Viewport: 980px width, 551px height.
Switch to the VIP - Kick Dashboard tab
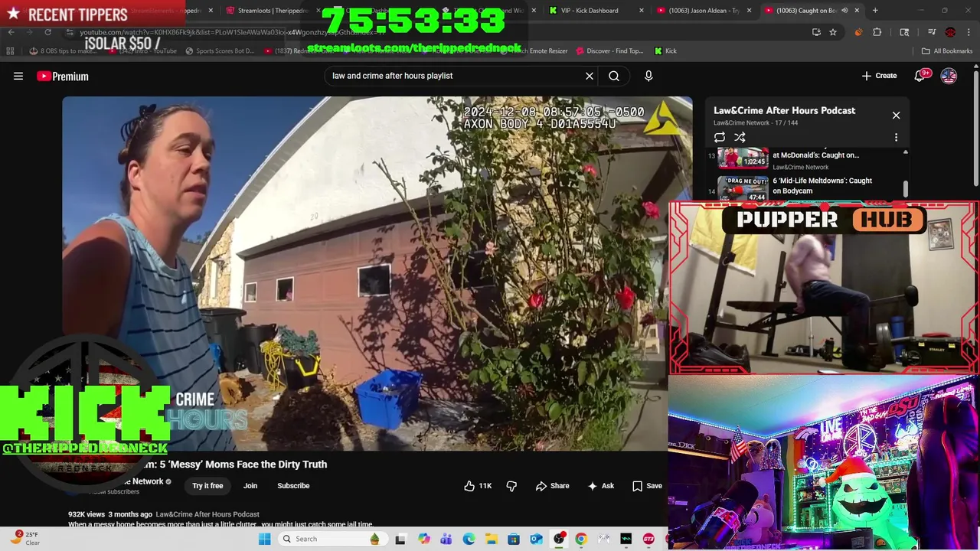[595, 11]
